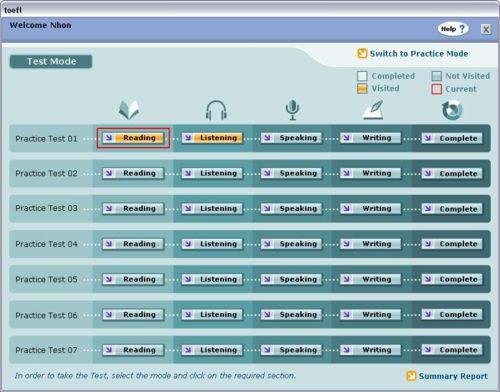Viewport: 500px width, 392px height.
Task: Click the orange arrow icon beside Summary Report
Action: tap(411, 376)
